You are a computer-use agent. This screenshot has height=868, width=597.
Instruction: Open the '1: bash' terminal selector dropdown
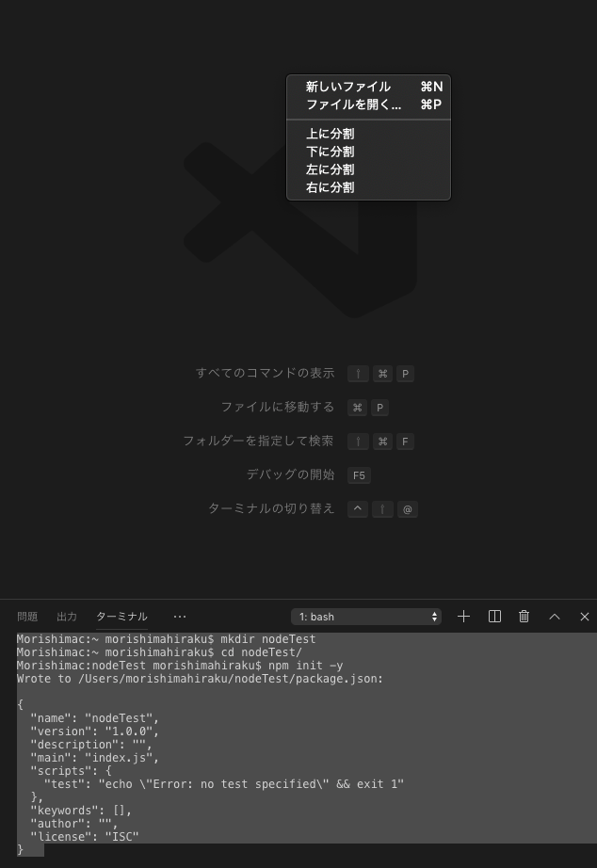coord(366,617)
